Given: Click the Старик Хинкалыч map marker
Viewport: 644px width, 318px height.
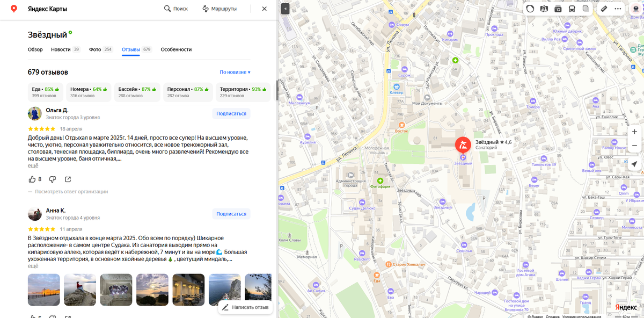Looking at the screenshot, I should [389, 264].
